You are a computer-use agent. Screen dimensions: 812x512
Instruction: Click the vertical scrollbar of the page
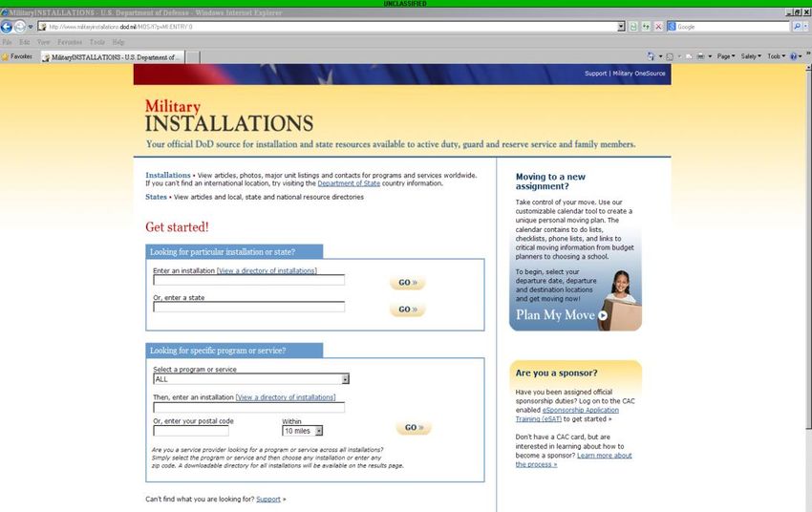coord(808,248)
